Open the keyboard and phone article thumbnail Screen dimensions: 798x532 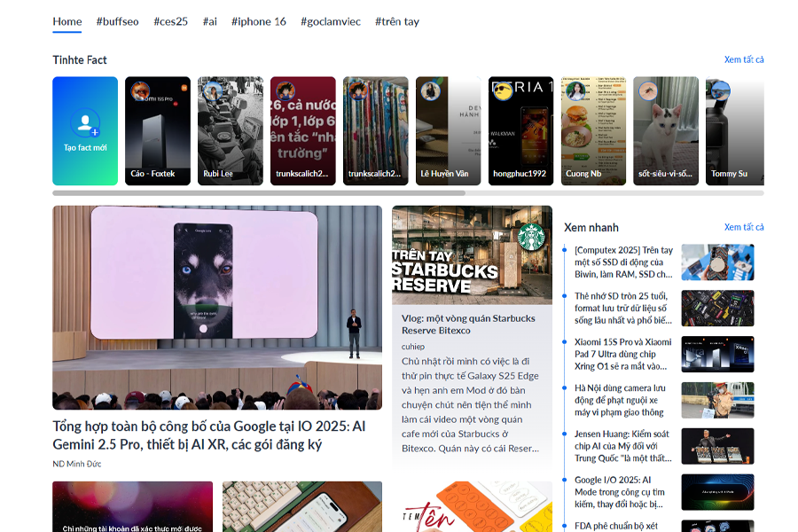pyautogui.click(x=302, y=506)
